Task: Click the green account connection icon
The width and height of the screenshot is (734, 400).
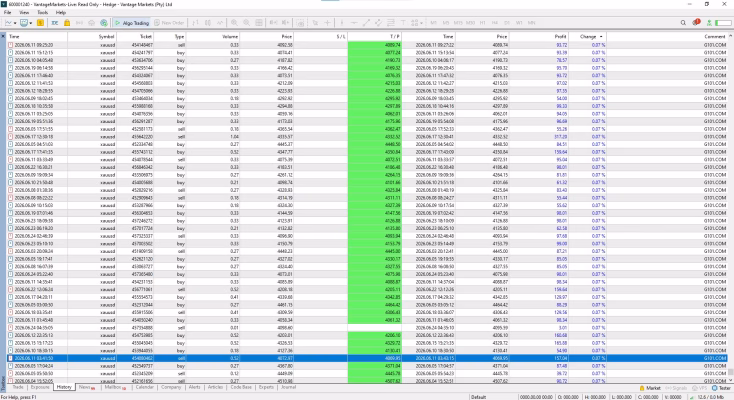Action: pos(709,22)
